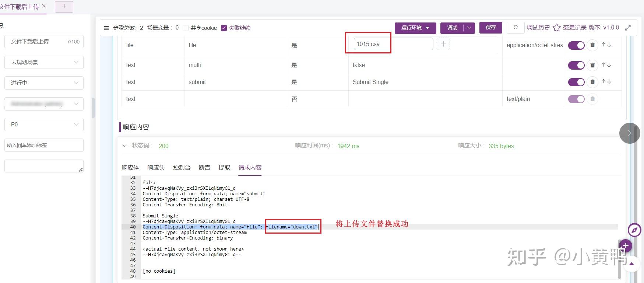This screenshot has height=283, width=644.
Task: Toggle the 共享cookie checkbox
Action: [x=186, y=28]
